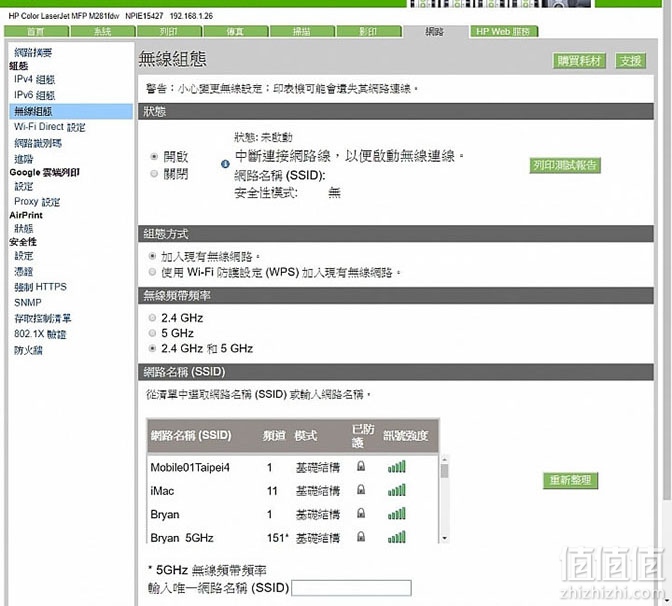The image size is (672, 606).
Task: Click channel value 151* for Bryan_5GHz
Action: point(277,537)
